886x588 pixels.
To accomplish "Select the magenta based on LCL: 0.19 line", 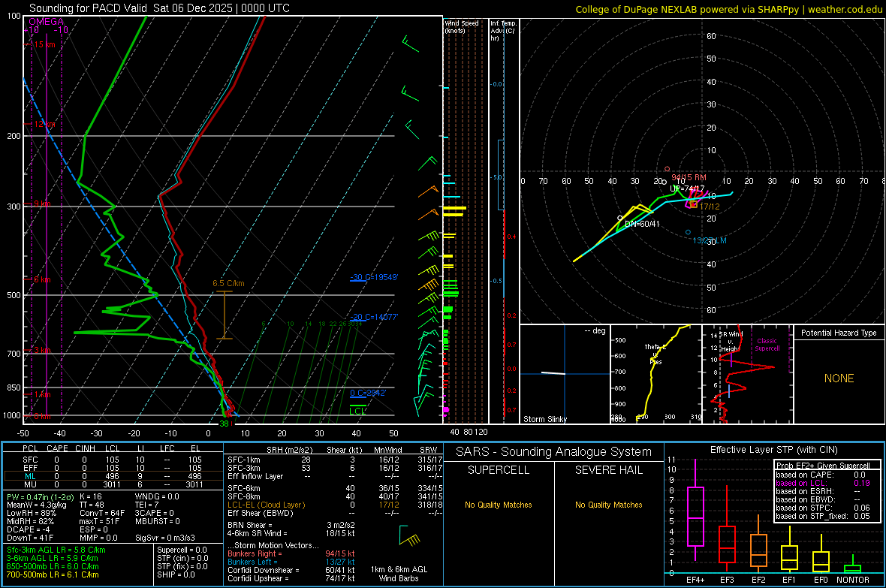I will (x=823, y=483).
